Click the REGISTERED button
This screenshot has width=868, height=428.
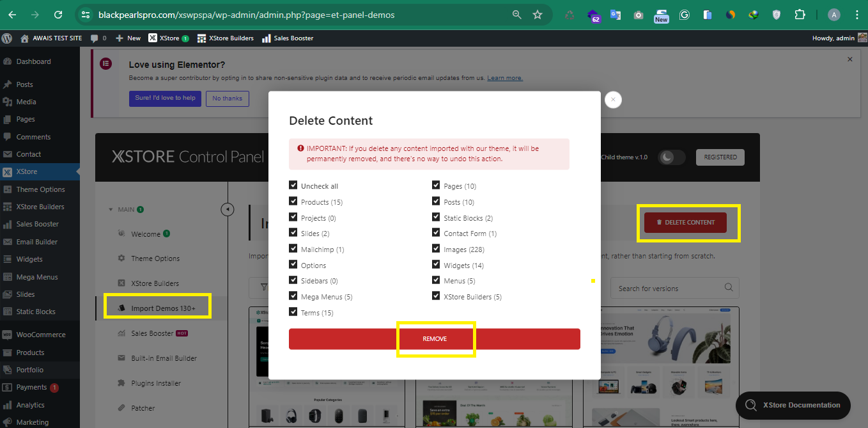(x=720, y=157)
